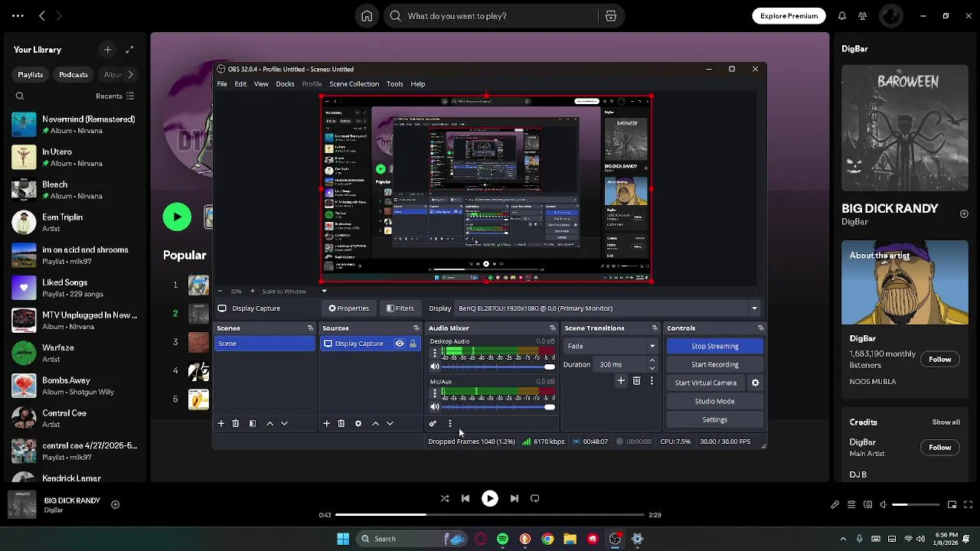Remove selected scene with Scenes trash icon
The height and width of the screenshot is (551, 980).
[236, 423]
